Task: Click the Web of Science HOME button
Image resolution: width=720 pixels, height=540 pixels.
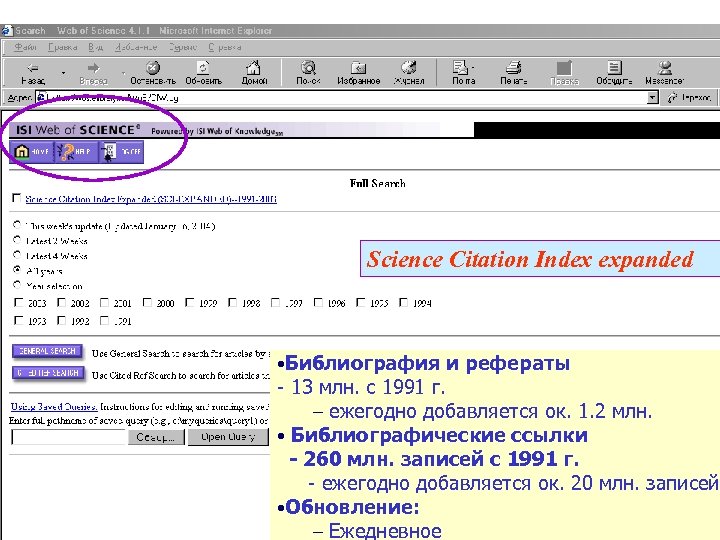Action: [x=32, y=152]
